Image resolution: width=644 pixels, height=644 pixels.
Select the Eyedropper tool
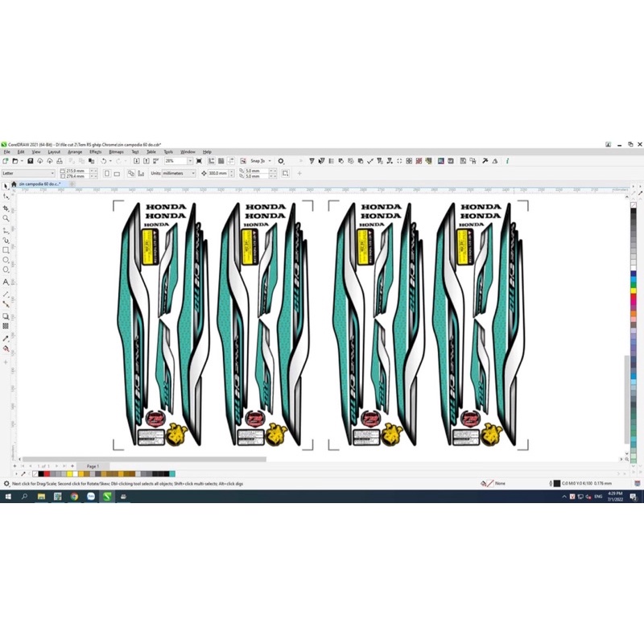(x=6, y=338)
